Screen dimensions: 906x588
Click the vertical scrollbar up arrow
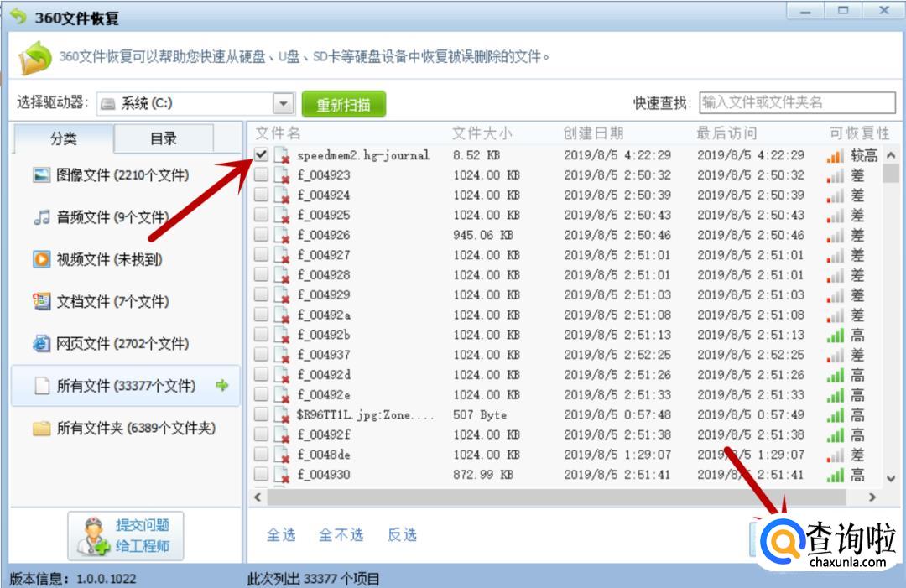891,155
